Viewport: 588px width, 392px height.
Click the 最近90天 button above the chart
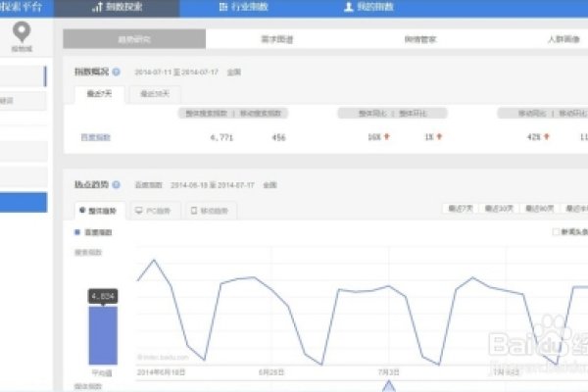[540, 209]
